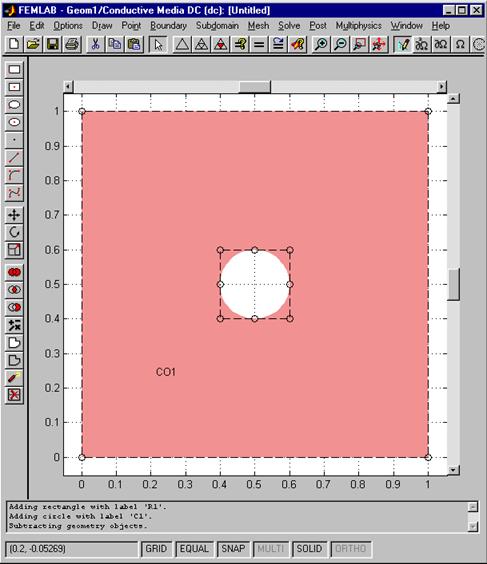Open the Multiphysics menu
The height and width of the screenshot is (564, 487).
(359, 26)
